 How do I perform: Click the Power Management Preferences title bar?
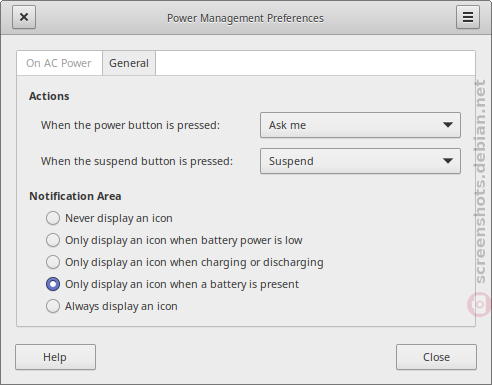coord(245,18)
